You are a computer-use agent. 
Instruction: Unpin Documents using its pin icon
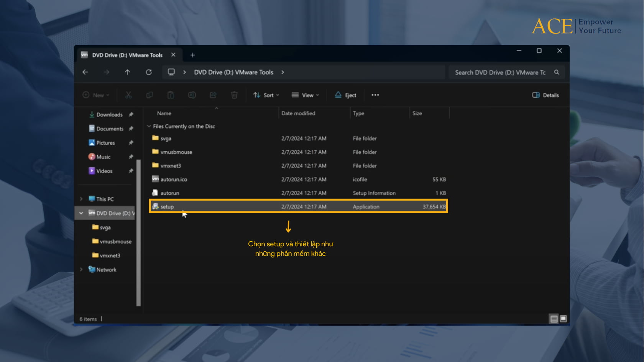pyautogui.click(x=131, y=129)
